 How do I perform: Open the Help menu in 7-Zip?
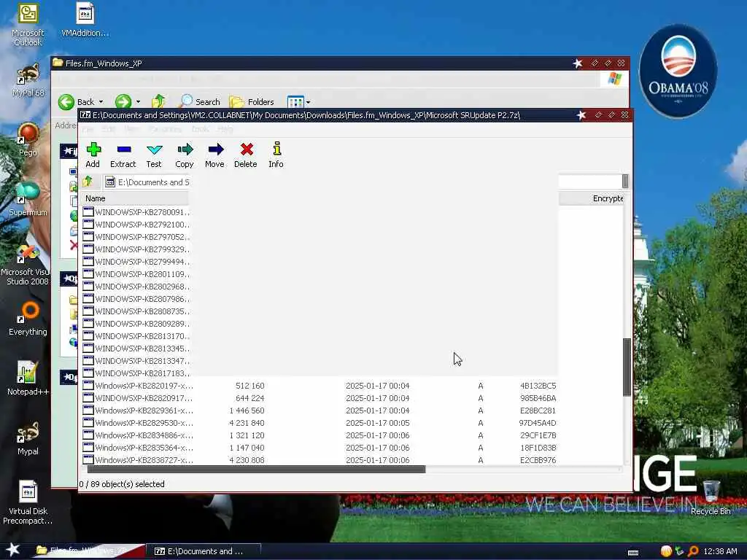(225, 129)
